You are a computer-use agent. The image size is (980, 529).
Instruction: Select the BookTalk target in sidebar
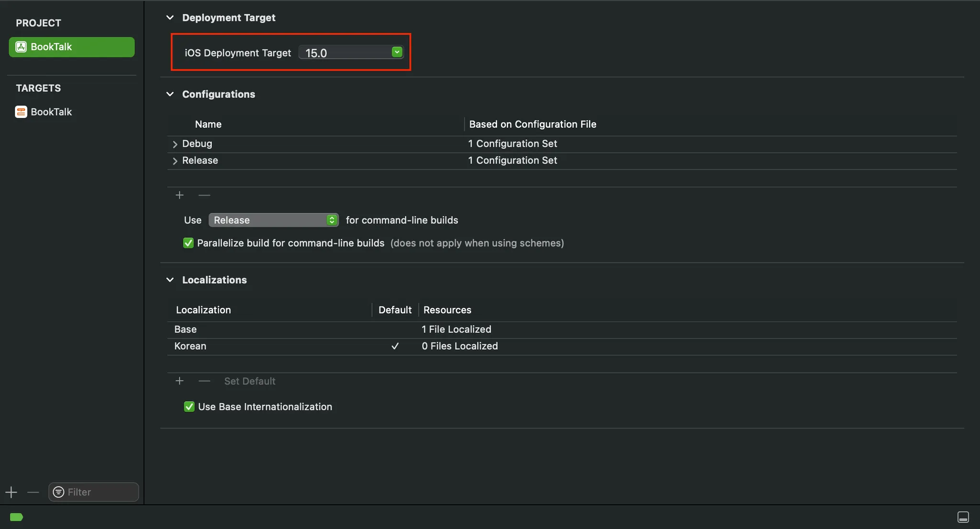(51, 112)
